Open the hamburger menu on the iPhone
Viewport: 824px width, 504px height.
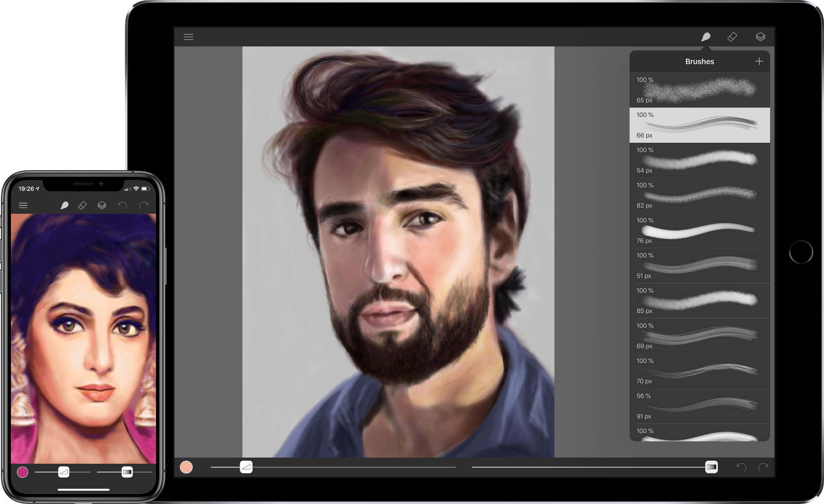(24, 205)
